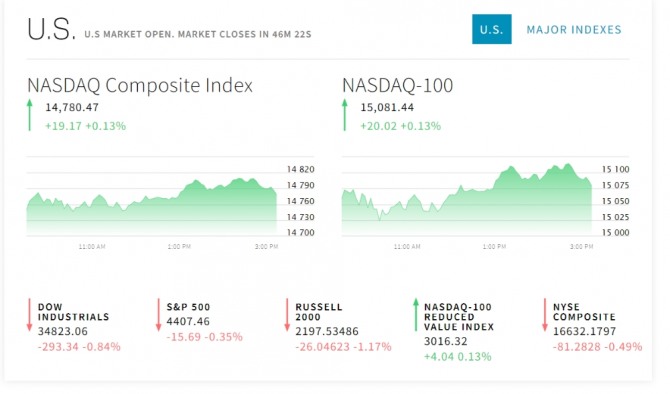This screenshot has width=670, height=394.
Task: Click green up arrow for NASDAQ-100 Reduced Value
Action: tap(416, 315)
